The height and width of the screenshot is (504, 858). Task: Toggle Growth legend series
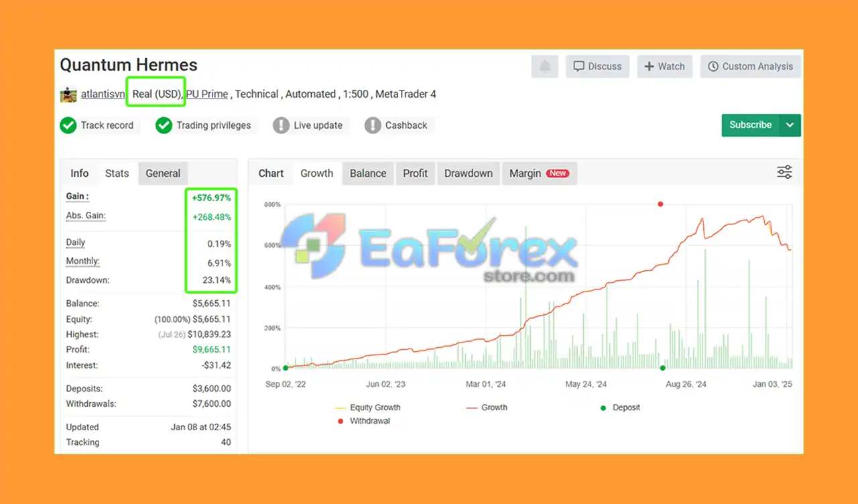(x=487, y=407)
